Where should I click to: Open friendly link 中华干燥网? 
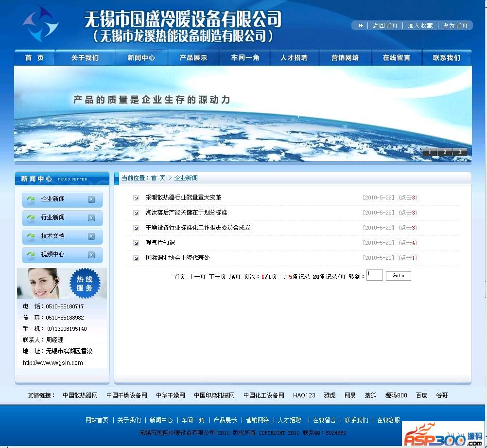point(171,395)
